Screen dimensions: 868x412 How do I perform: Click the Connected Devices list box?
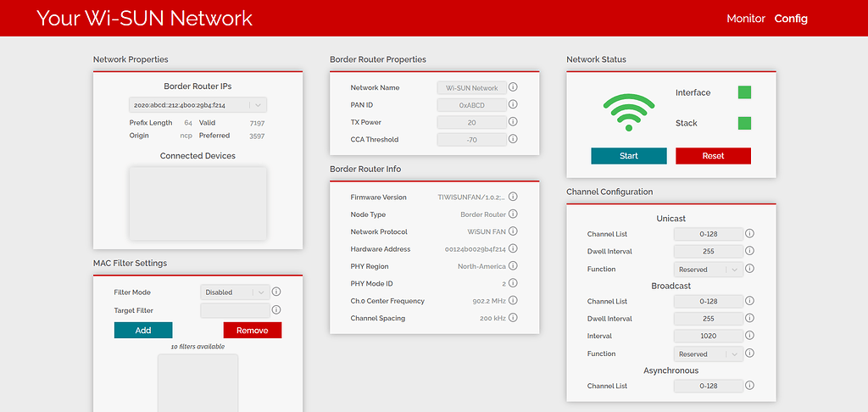(x=198, y=203)
